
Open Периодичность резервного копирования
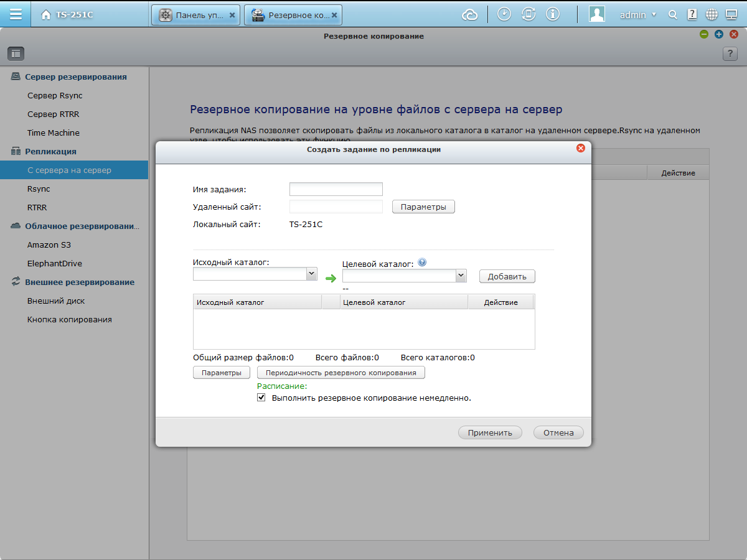point(341,373)
